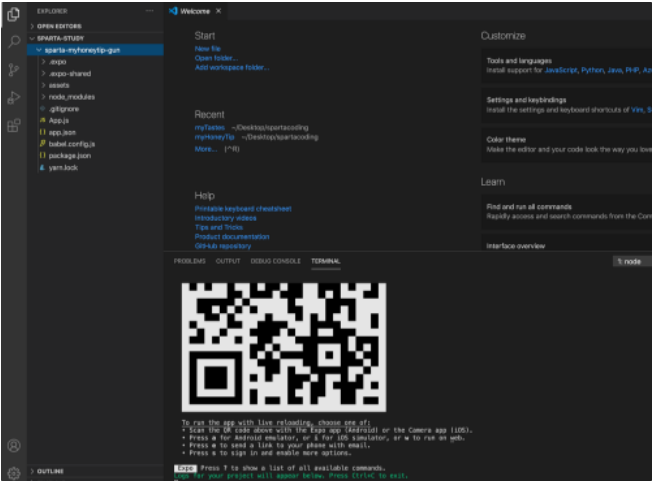
Task: Click the New file link
Action: coord(208,49)
